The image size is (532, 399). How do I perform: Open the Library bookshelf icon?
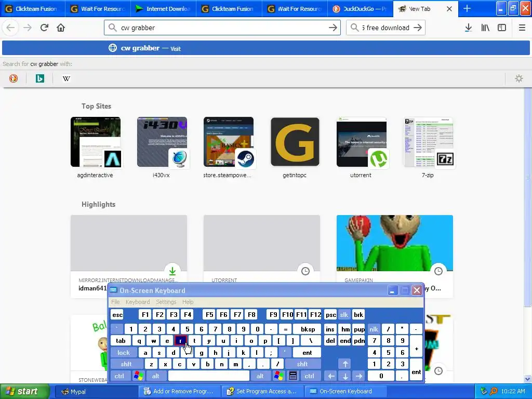tap(485, 28)
